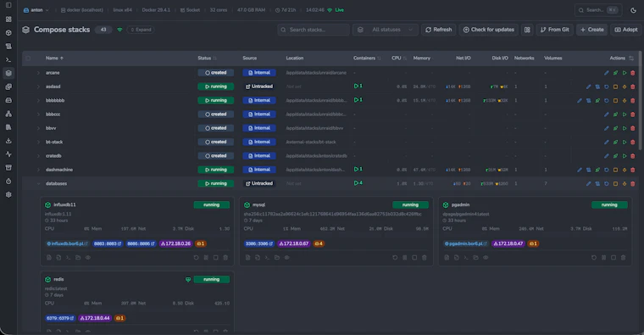The image size is (644, 335).
Task: Expand the bbbbbbb stack row
Action: click(x=39, y=100)
